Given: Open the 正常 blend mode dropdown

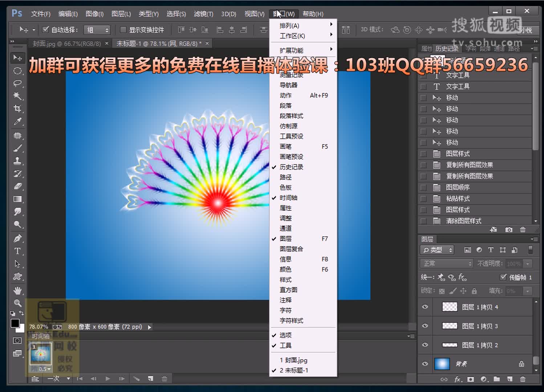Looking at the screenshot, I should point(446,264).
